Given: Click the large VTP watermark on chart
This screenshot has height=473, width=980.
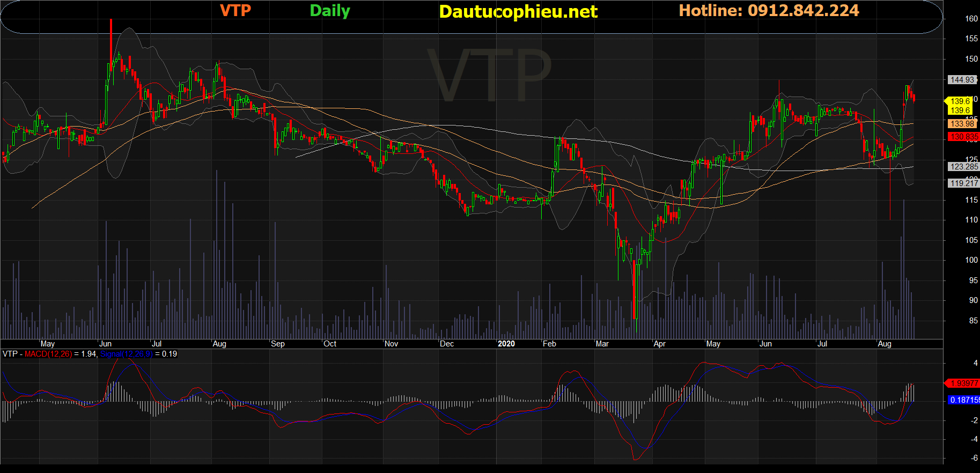Looking at the screenshot, I should click(x=489, y=75).
